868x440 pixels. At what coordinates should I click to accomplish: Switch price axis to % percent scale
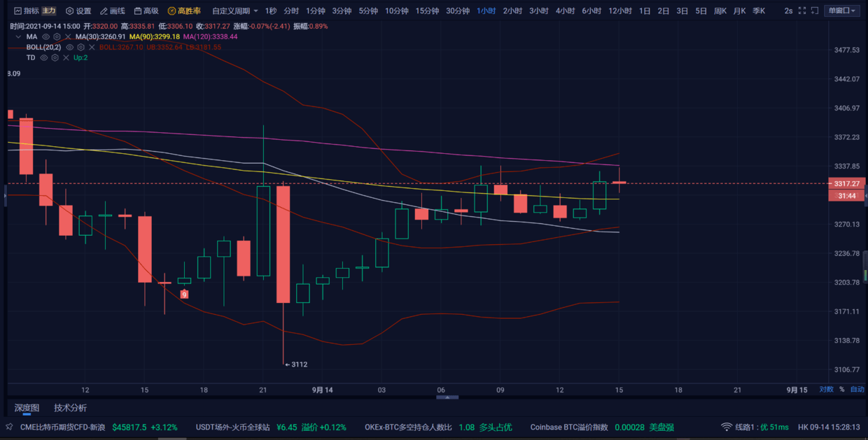coord(842,390)
